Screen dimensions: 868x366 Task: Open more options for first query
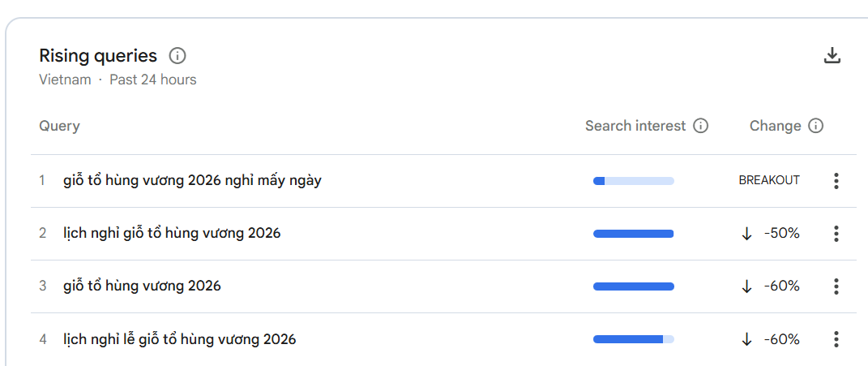(836, 181)
